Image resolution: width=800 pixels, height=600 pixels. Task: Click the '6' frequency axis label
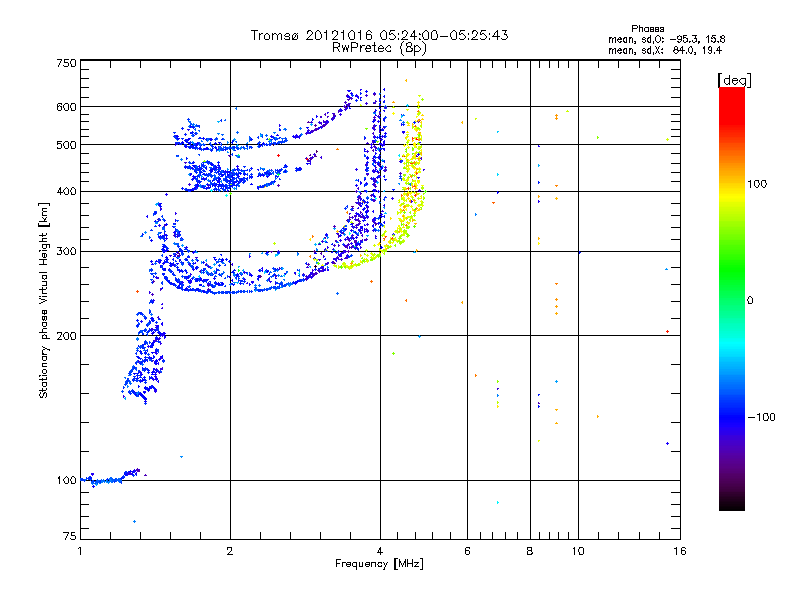[467, 551]
